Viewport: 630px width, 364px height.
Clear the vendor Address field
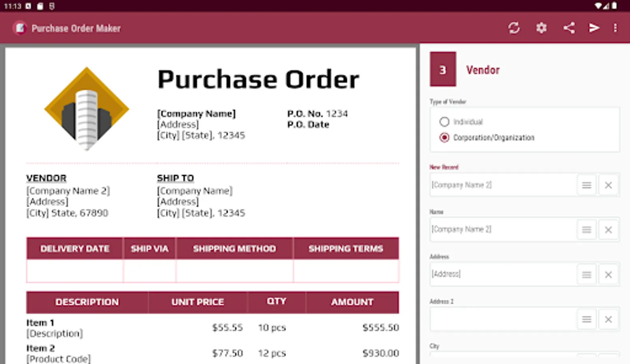tap(608, 275)
